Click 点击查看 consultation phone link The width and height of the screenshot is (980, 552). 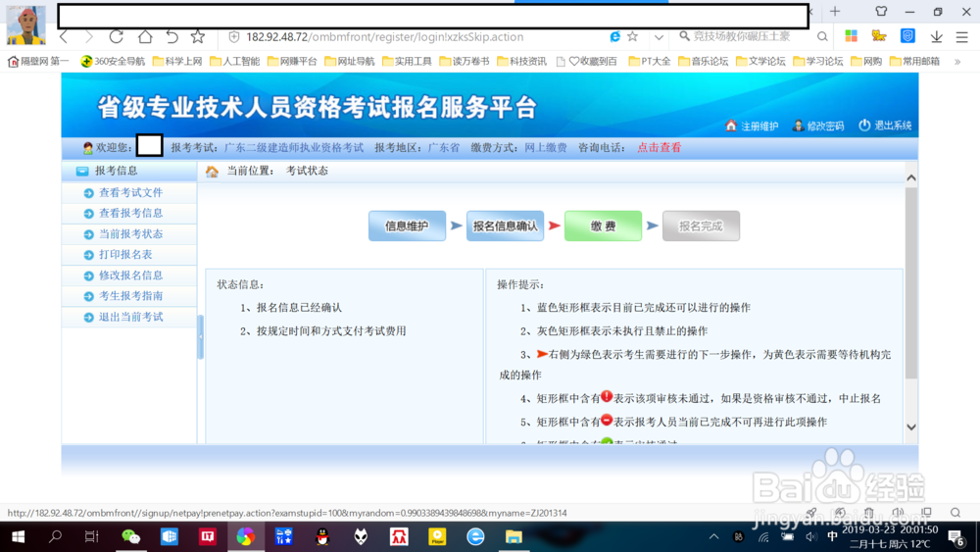(659, 147)
